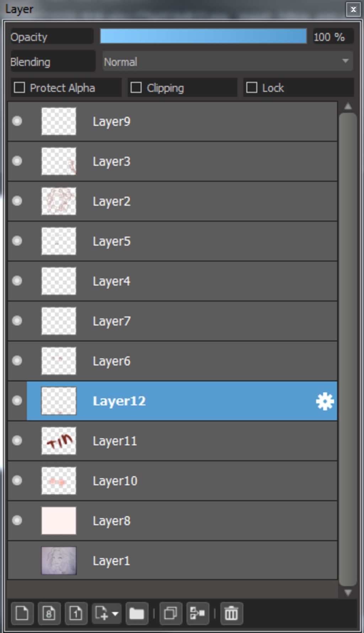Viewport: 364px width, 633px height.
Task: Open the Blending mode dropdown
Action: 227,62
